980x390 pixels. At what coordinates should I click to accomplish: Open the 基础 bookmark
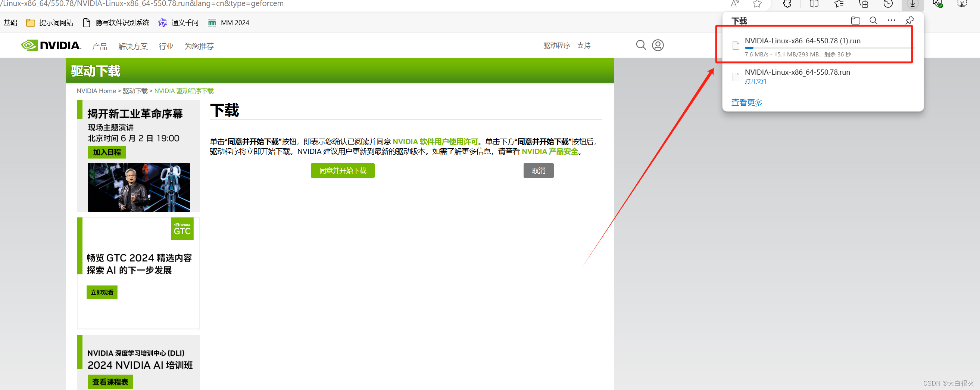[10, 23]
